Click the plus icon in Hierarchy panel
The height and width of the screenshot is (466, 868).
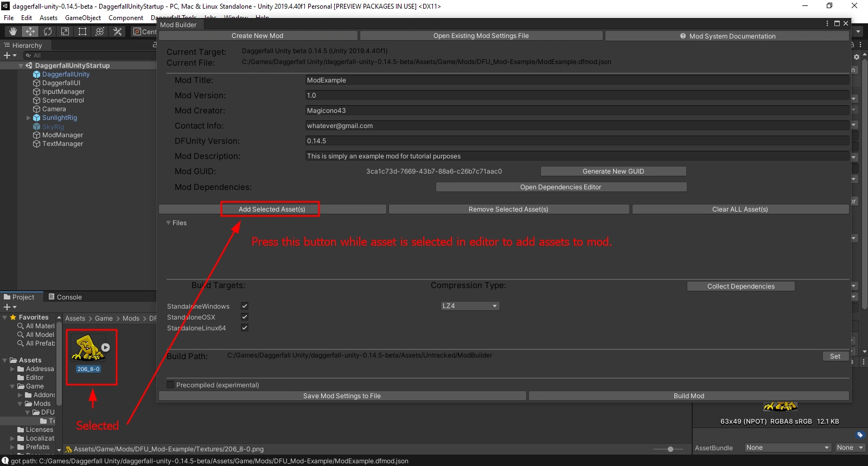tap(7, 55)
